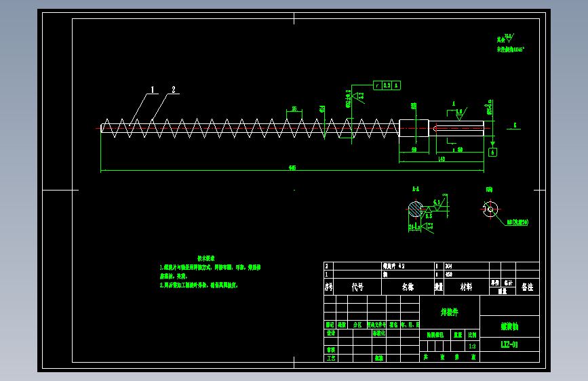Click the "材料" column header
This screenshot has width=588, height=381.
click(x=466, y=287)
